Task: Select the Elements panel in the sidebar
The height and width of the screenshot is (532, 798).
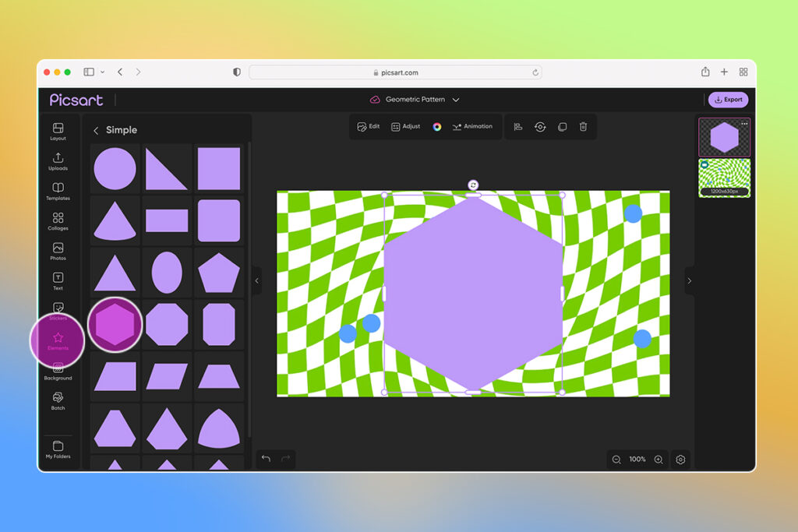Action: (58, 340)
